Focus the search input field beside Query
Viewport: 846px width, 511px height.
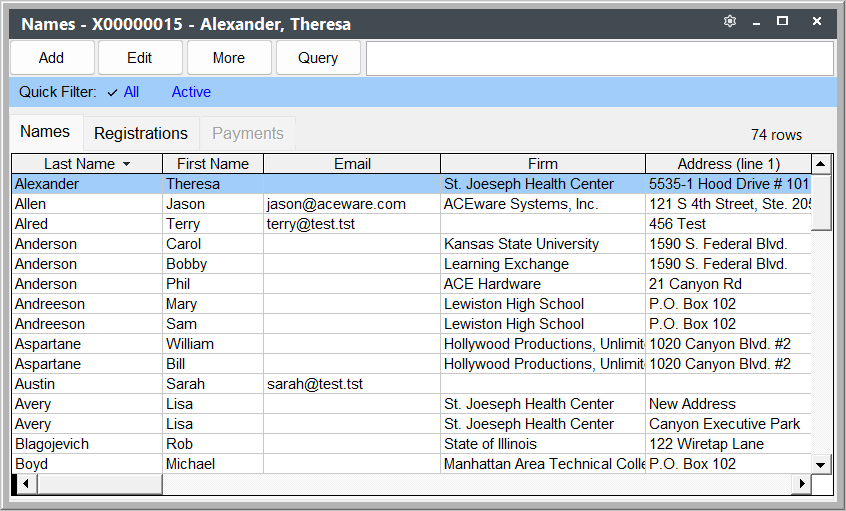coord(600,58)
